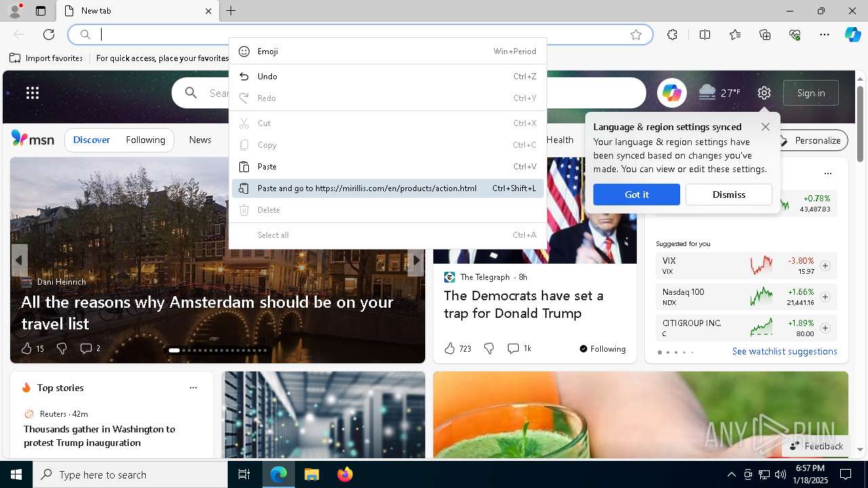
Task: Click the Copilot logo beside the search box
Action: 672,93
